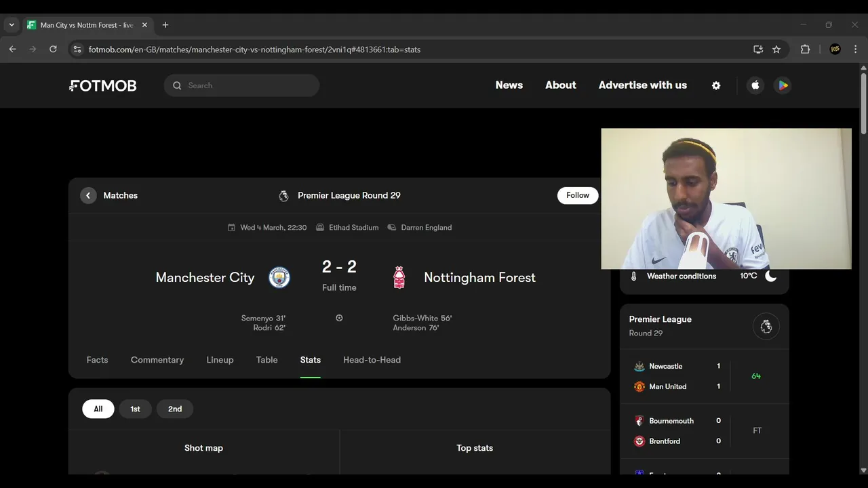Viewport: 868px width, 488px height.
Task: Click the stadium icon beside Etihad Stadium
Action: (320, 228)
